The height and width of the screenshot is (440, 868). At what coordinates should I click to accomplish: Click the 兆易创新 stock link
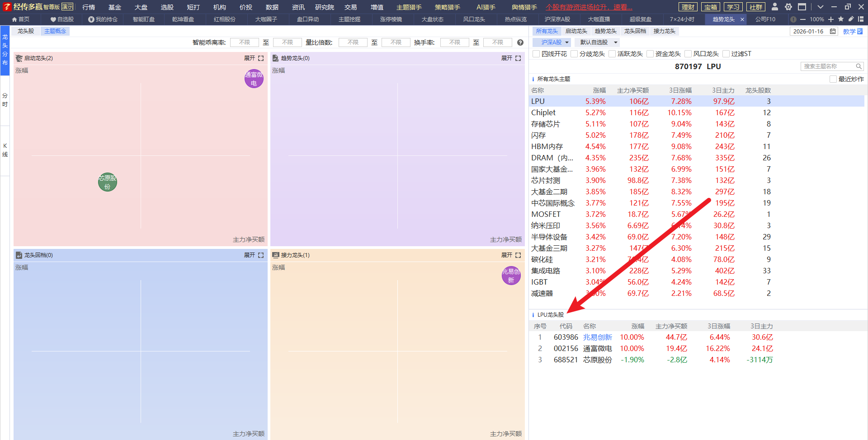pyautogui.click(x=597, y=337)
